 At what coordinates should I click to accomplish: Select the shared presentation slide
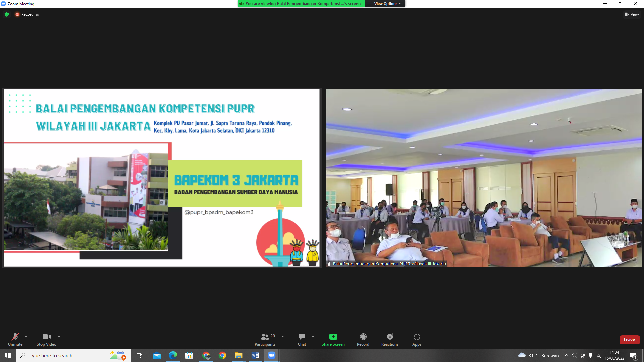[x=162, y=178]
